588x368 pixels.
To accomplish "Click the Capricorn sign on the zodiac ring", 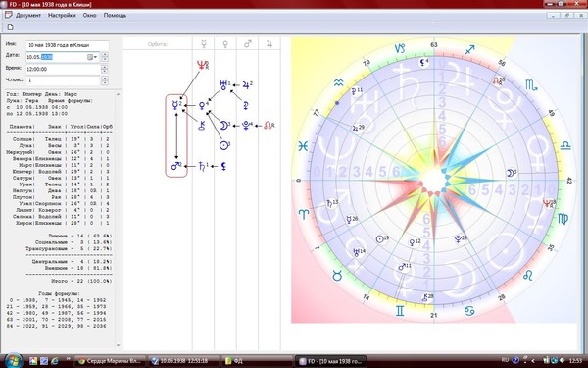I will (x=400, y=48).
